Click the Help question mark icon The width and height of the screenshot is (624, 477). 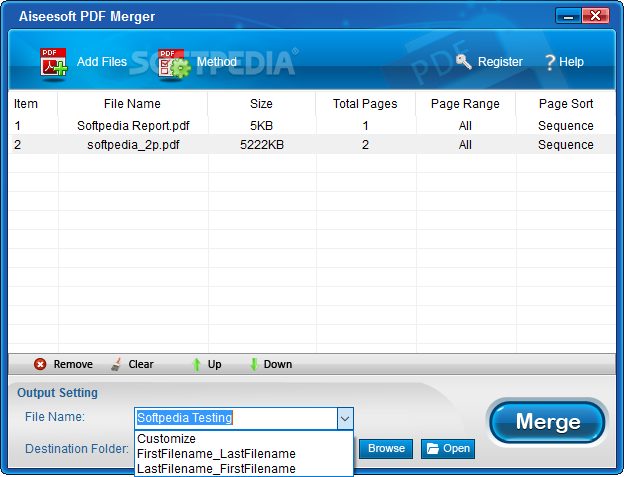550,62
